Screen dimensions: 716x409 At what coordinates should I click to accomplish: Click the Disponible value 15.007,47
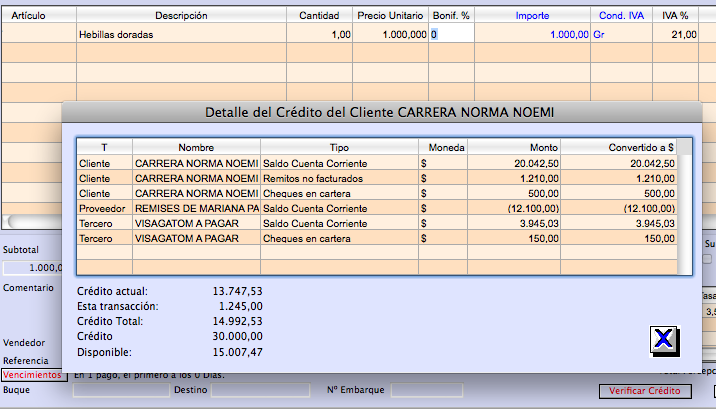pos(237,352)
